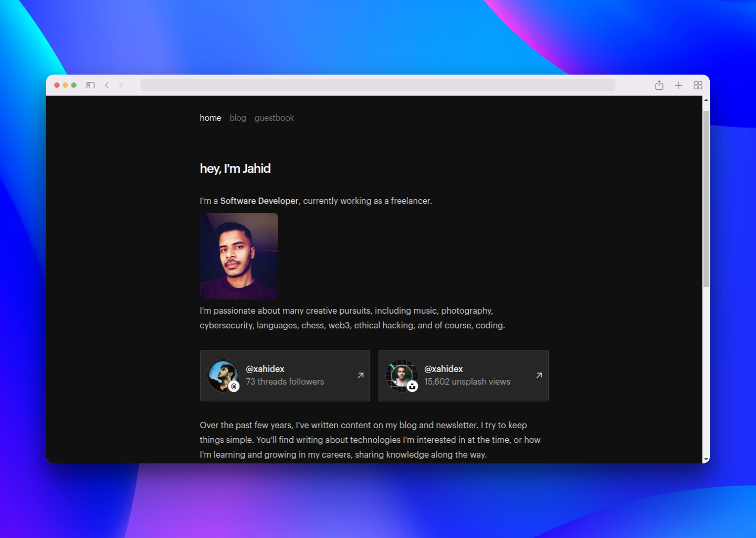756x538 pixels.
Task: Open the unsplash views card
Action: (464, 376)
